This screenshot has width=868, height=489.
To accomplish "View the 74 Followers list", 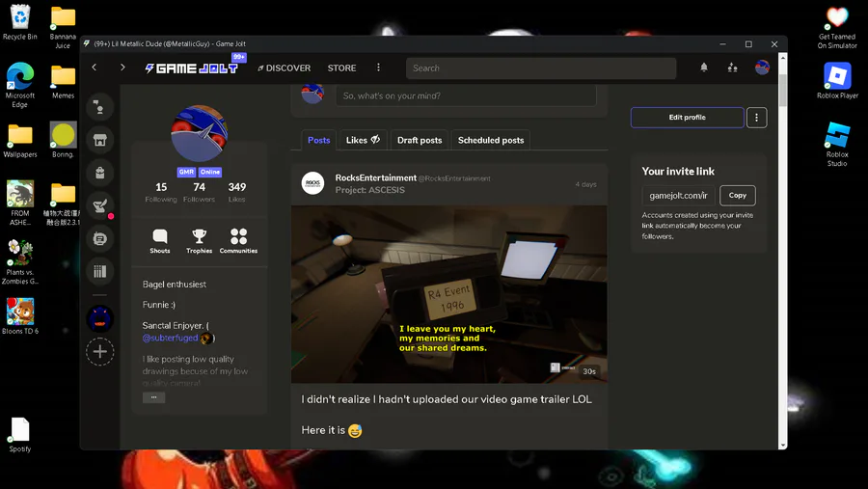I will 200,192.
